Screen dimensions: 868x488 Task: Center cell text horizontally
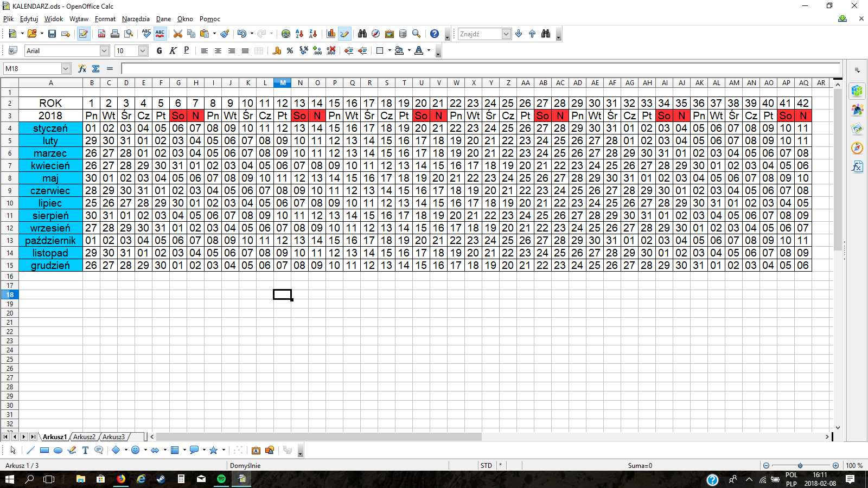click(x=218, y=50)
